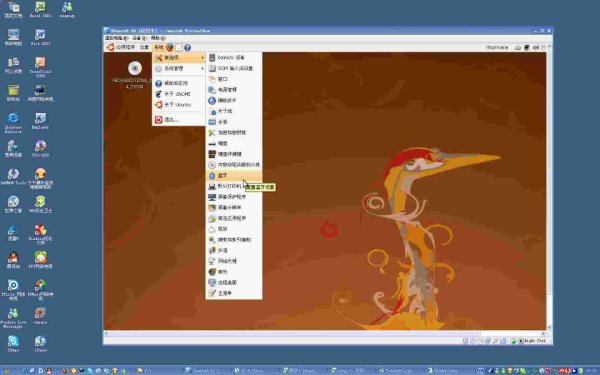Choose the 退出 quit entry with red power icon
The width and height of the screenshot is (600, 375).
(179, 120)
